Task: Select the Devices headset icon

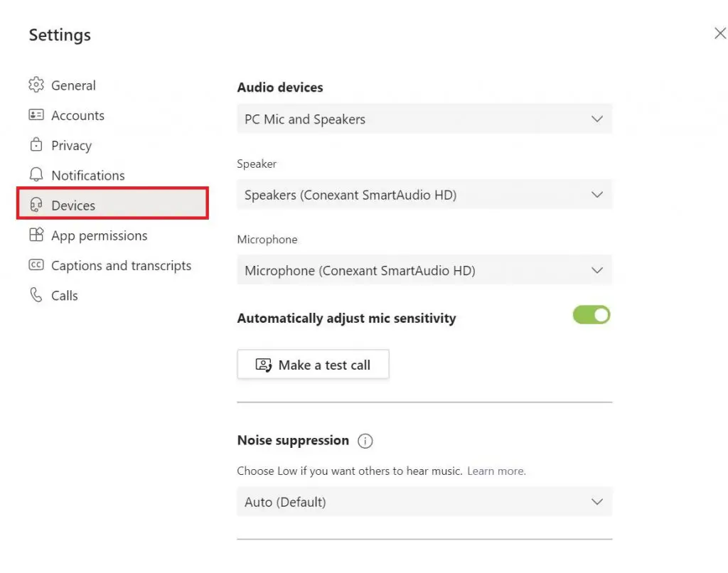Action: point(36,205)
